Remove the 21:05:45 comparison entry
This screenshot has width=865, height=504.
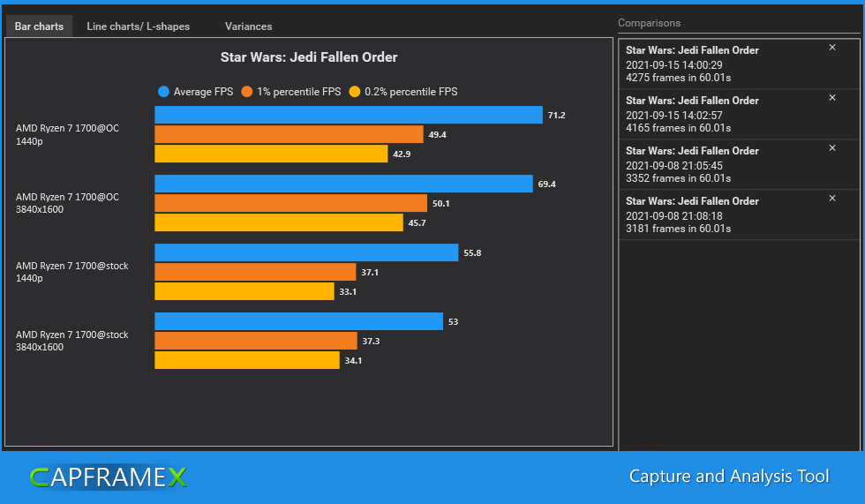(832, 147)
